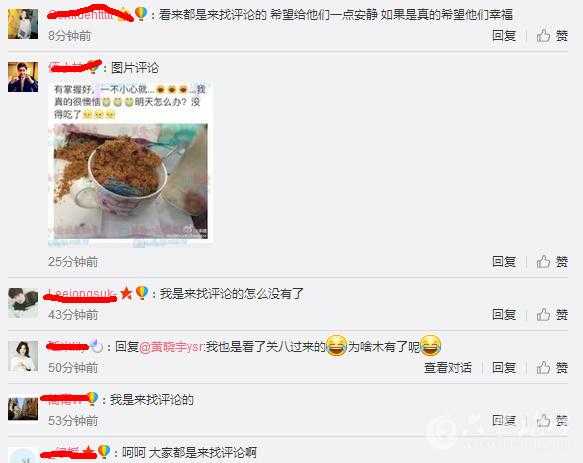The height and width of the screenshot is (463, 583).
Task: Click the balloon badge on the top commenter
Action: (141, 14)
